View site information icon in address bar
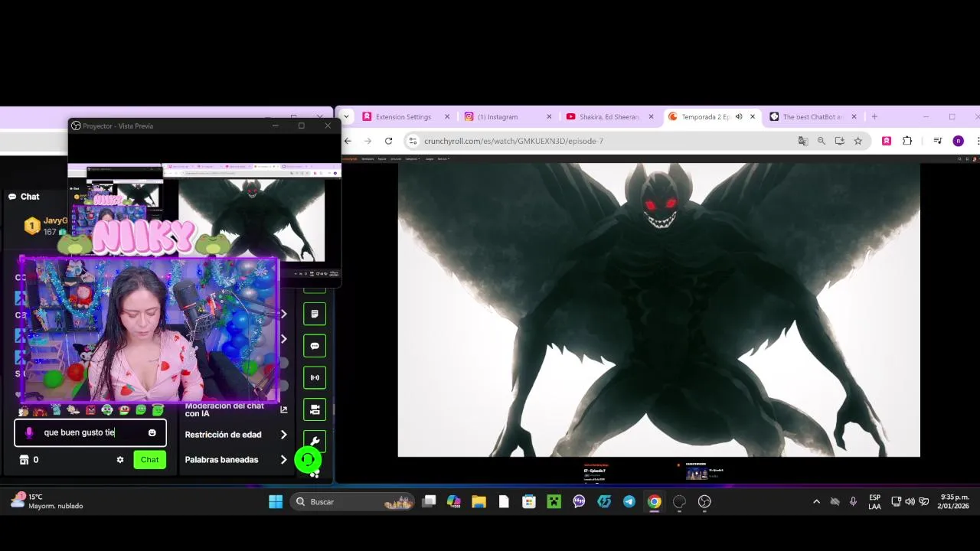This screenshot has width=980, height=551. [x=413, y=141]
